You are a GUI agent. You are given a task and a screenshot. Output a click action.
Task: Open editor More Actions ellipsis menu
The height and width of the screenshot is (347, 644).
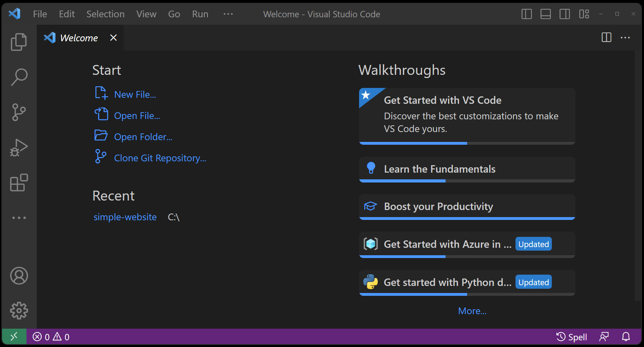click(x=625, y=38)
